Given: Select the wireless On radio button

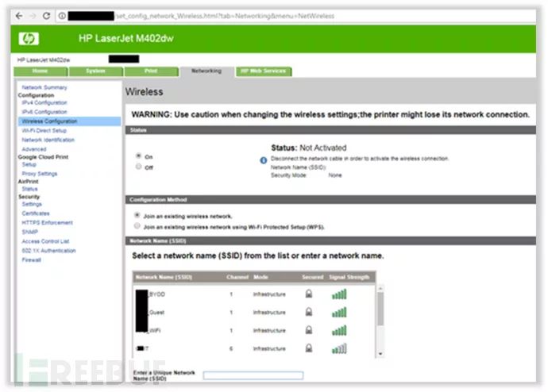Looking at the screenshot, I should [x=138, y=156].
